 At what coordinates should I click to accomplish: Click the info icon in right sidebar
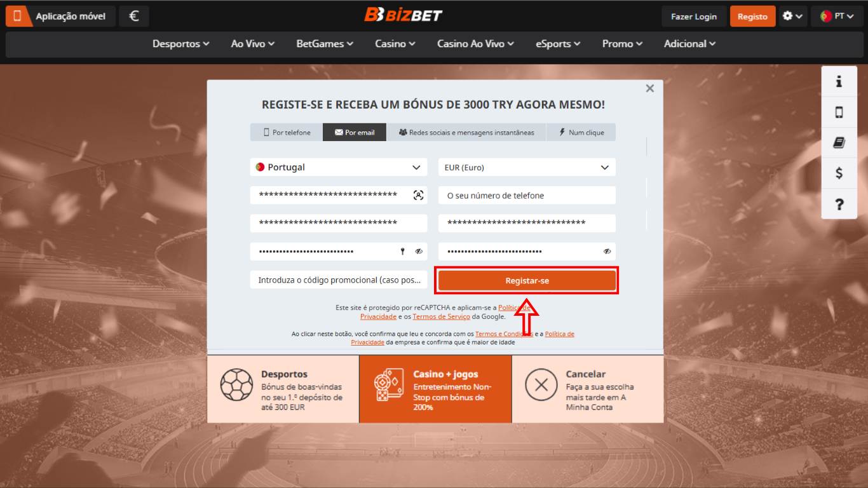[839, 81]
